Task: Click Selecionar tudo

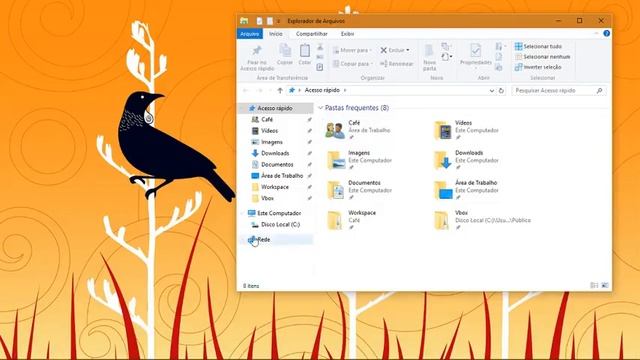Action: point(538,46)
